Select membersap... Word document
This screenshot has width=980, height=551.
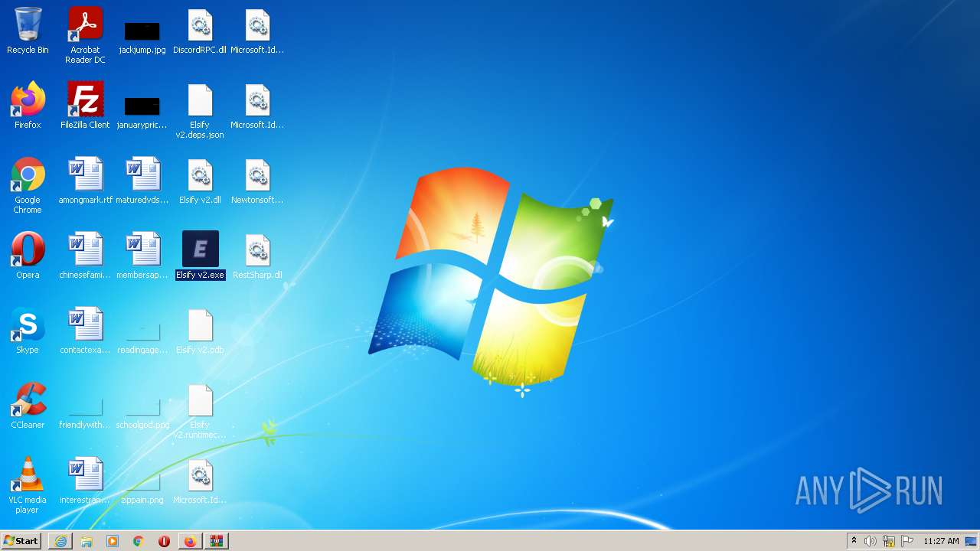click(142, 256)
